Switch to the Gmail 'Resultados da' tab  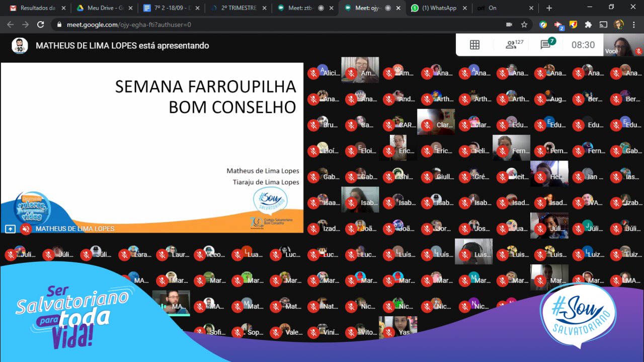click(38, 8)
